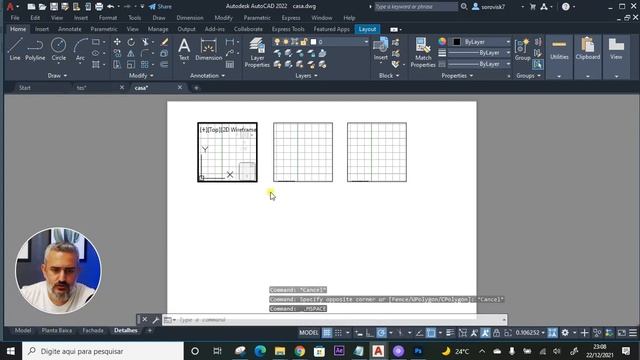Expand the Properties panel dropdown
Image resolution: width=640 pixels, height=360 pixels.
click(x=457, y=76)
